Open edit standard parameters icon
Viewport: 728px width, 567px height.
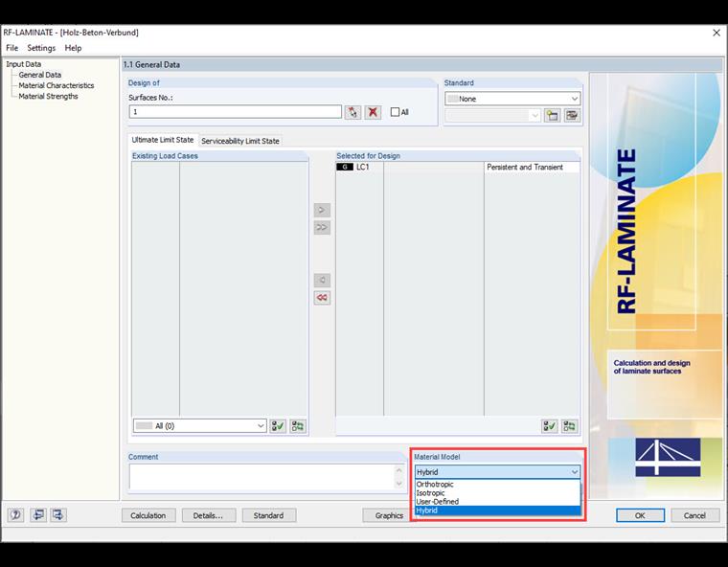click(572, 115)
